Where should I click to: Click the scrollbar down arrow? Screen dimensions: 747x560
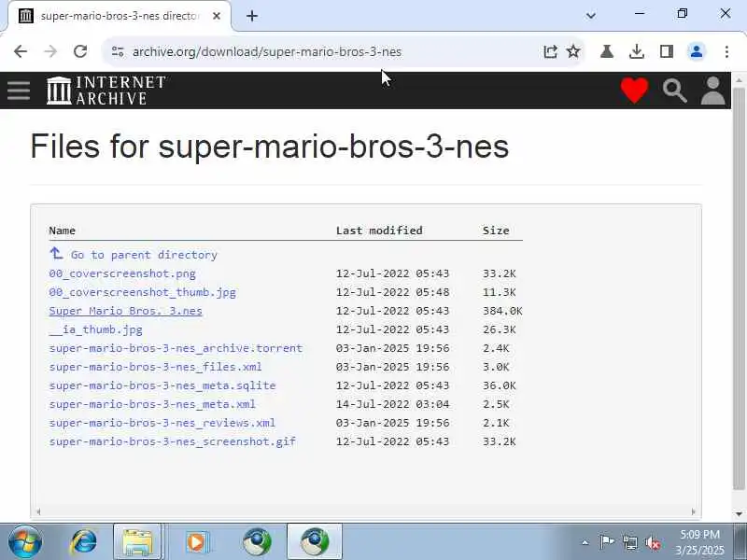739,514
